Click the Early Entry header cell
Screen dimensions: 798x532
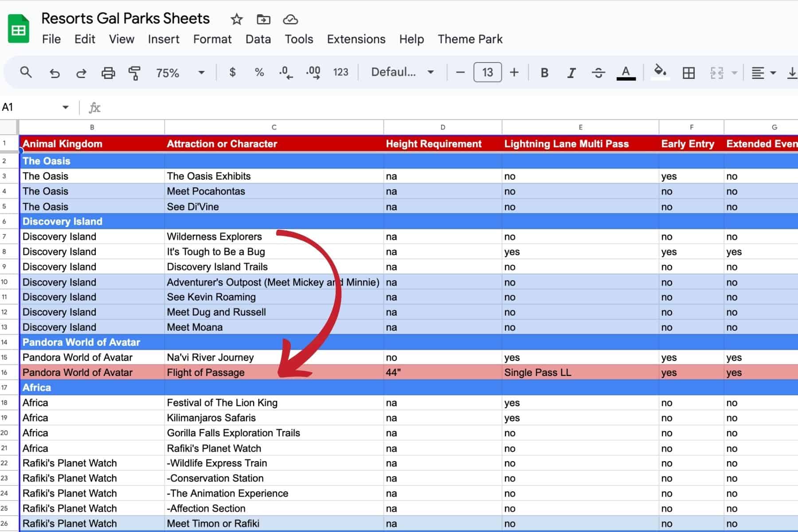[x=691, y=144]
